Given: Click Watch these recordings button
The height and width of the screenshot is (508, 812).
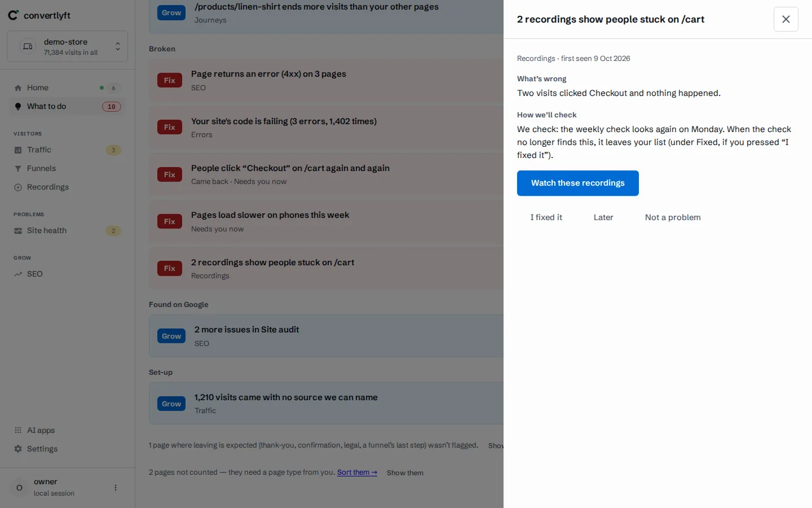Looking at the screenshot, I should pos(578,183).
